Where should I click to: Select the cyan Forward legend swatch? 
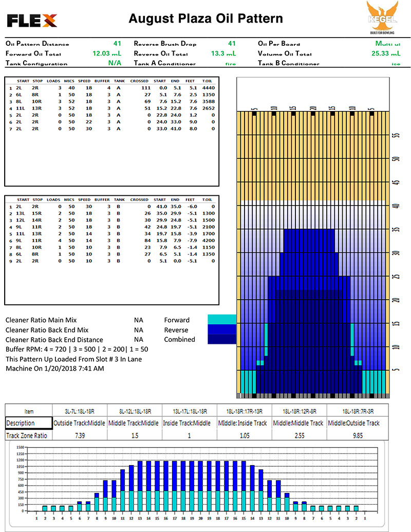(221, 320)
